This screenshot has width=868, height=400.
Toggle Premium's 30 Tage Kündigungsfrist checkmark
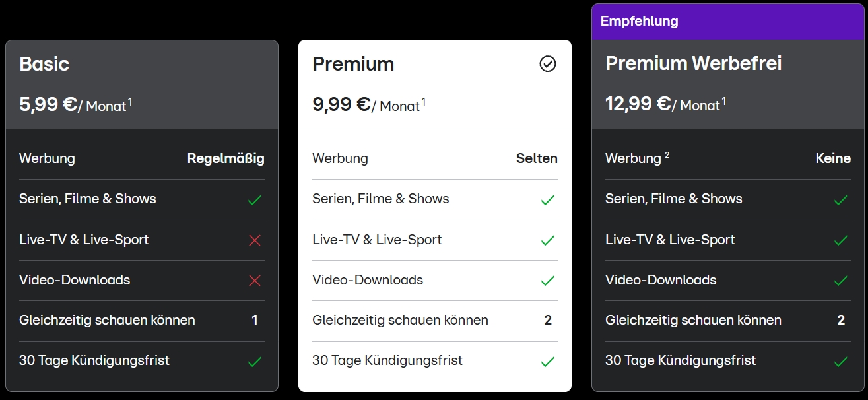point(548,360)
